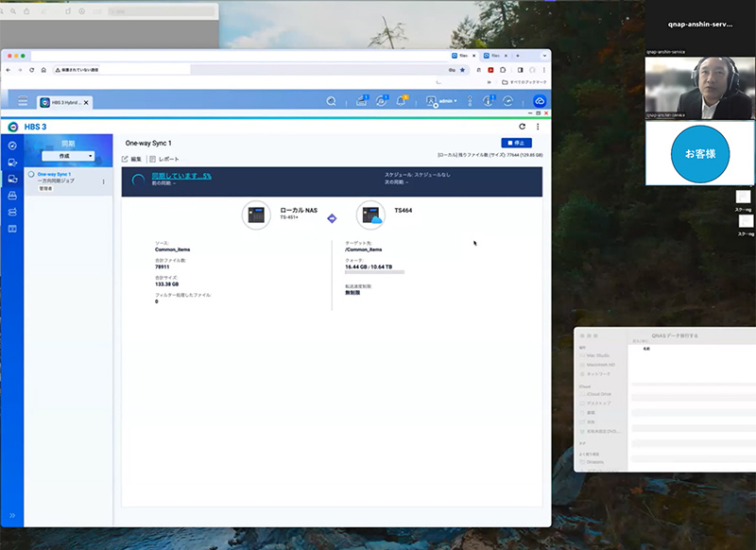The width and height of the screenshot is (756, 550).
Task: Click the qnap-anshin-service video thumbnail
Action: (x=700, y=87)
